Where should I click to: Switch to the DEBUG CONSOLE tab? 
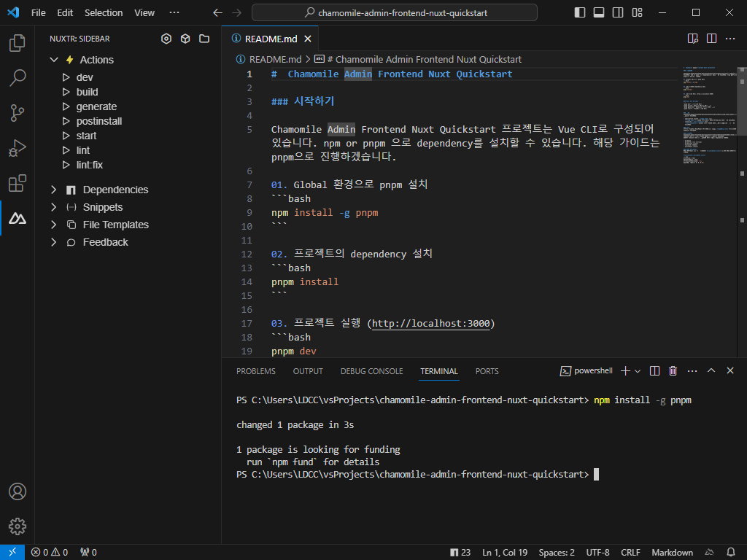[371, 371]
